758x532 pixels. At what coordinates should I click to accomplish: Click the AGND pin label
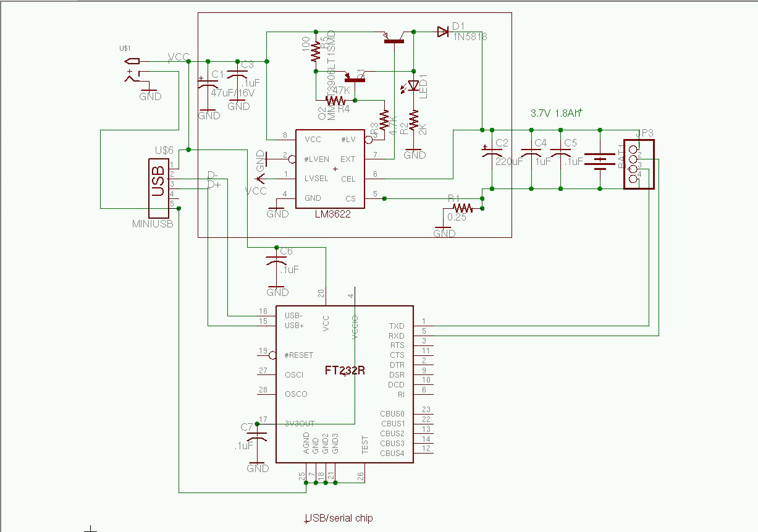pyautogui.click(x=306, y=443)
